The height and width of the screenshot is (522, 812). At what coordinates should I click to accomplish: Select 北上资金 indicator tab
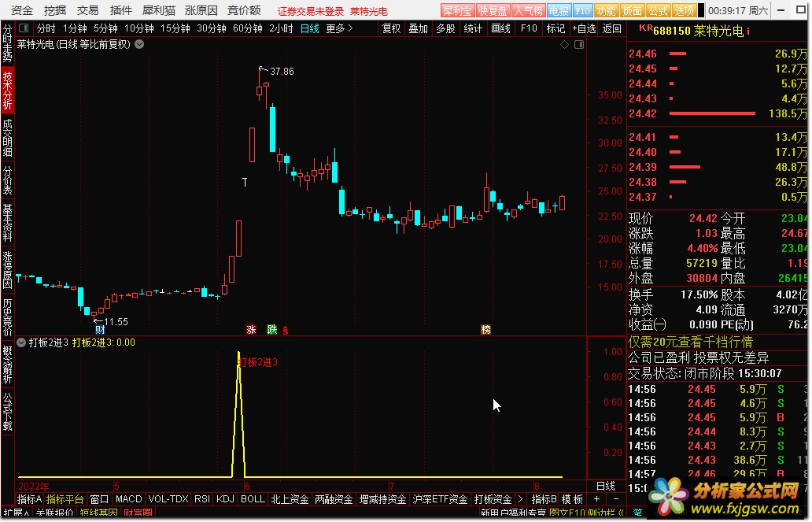point(290,498)
